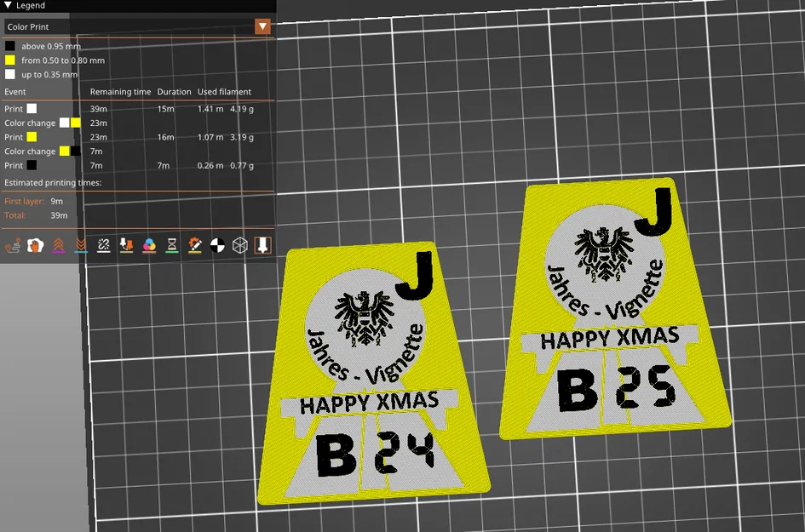Image resolution: width=805 pixels, height=532 pixels.
Task: Click 'First layer:' time label
Action: point(24,201)
